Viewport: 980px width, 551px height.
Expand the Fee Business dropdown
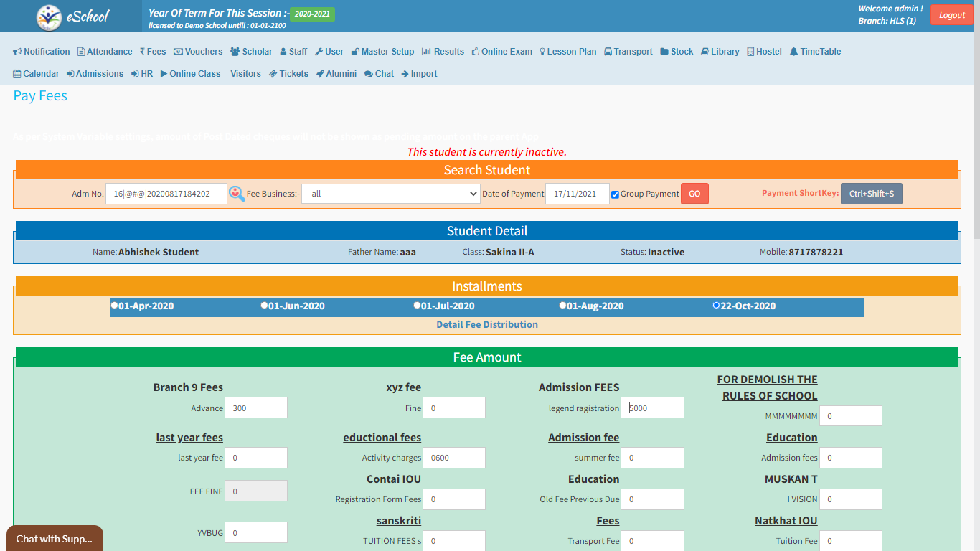[x=390, y=194]
